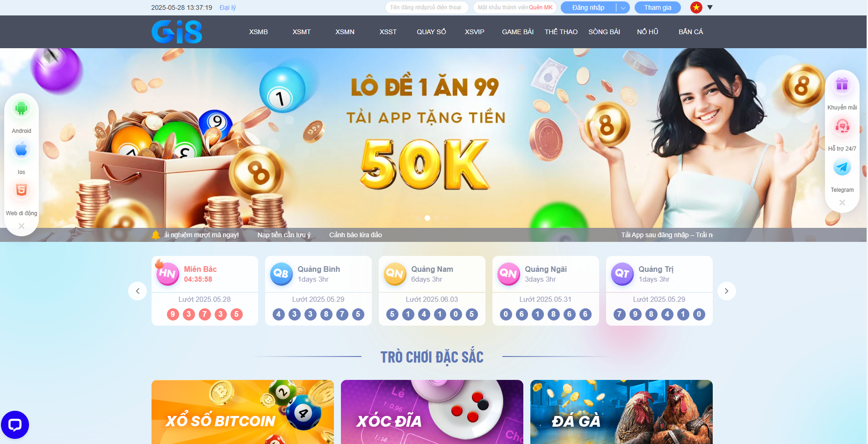Viewport: 868px width, 444px height.
Task: Focus the username or phone input field
Action: [426, 7]
